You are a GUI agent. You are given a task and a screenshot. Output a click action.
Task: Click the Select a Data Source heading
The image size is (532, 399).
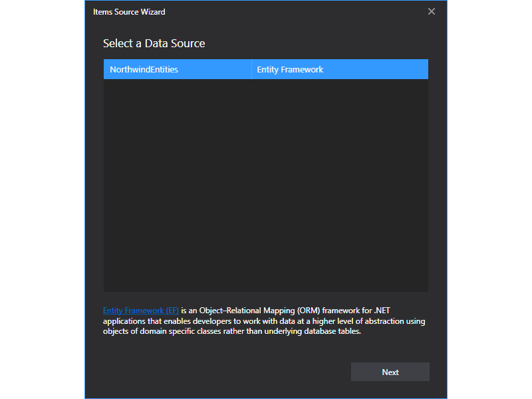point(154,44)
